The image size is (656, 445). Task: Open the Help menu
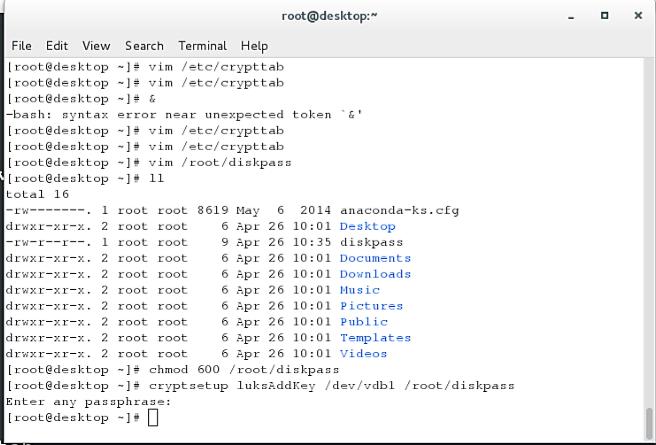click(254, 46)
